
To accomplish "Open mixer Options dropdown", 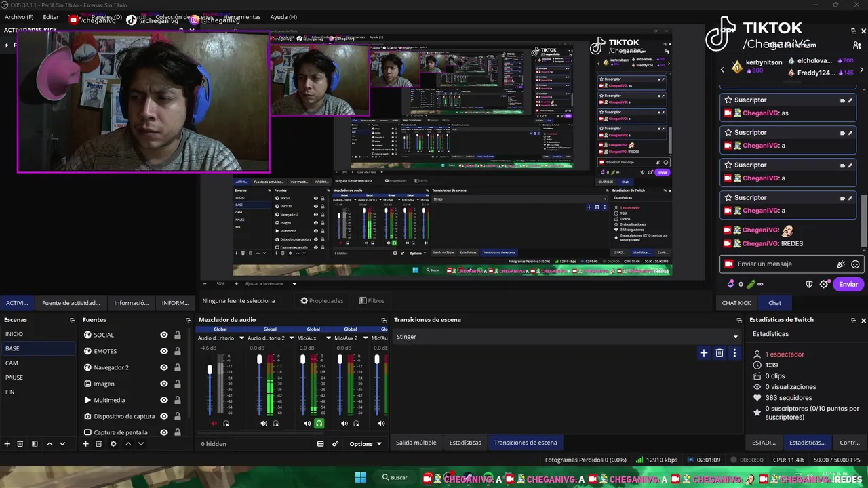I will tap(366, 444).
